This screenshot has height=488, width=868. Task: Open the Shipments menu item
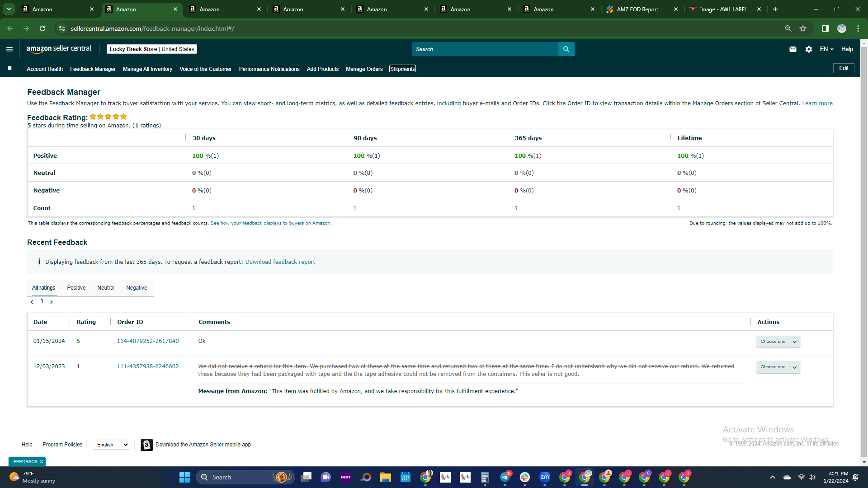click(402, 69)
